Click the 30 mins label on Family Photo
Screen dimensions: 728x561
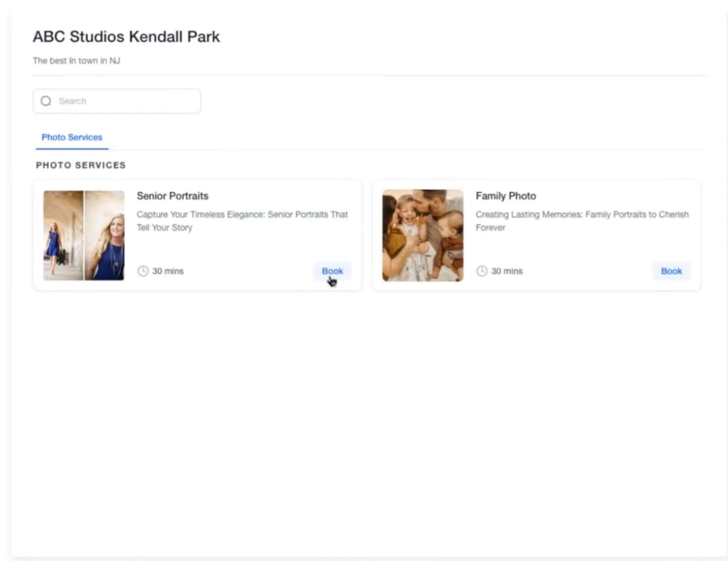506,271
